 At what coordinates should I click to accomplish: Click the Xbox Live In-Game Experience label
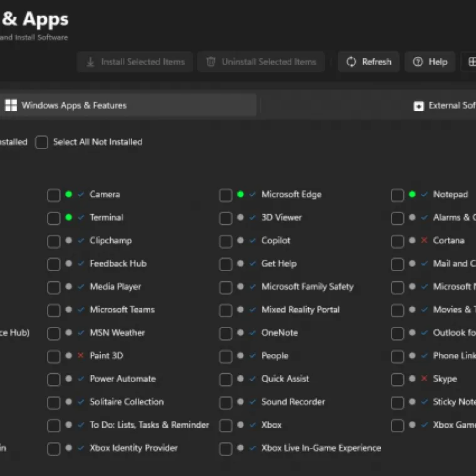tap(321, 448)
